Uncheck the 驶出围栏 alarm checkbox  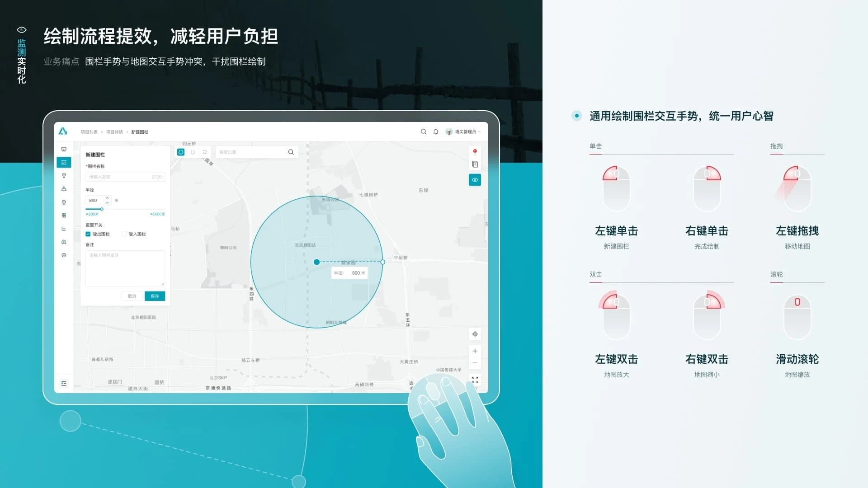(88, 234)
